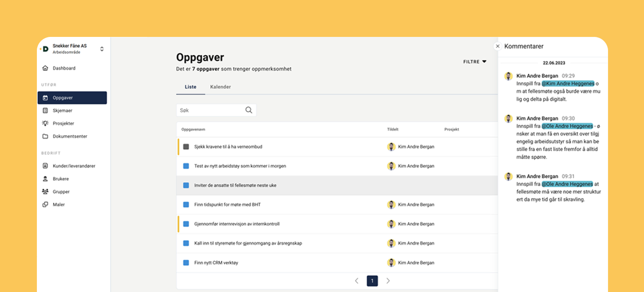The width and height of the screenshot is (644, 292).
Task: Select Oppgaver in the sidebar
Action: point(72,98)
